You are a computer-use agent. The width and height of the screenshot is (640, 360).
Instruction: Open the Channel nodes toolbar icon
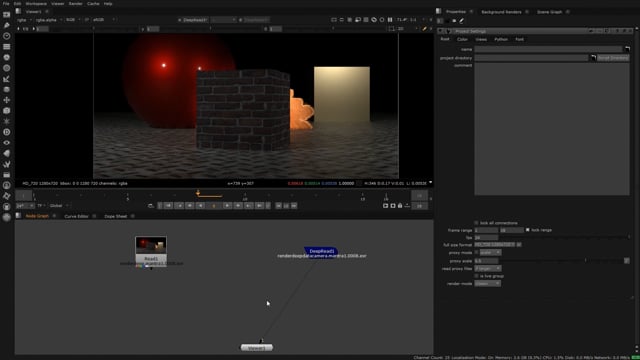[x=7, y=47]
